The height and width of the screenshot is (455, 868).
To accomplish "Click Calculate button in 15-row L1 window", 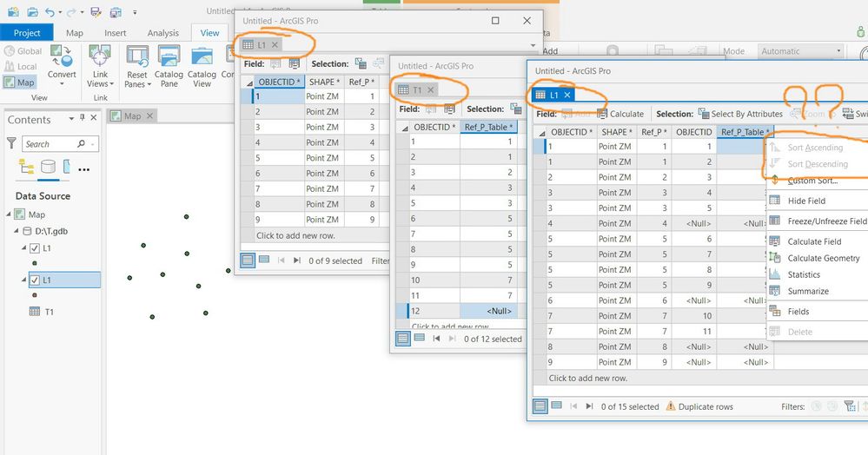I will tap(620, 114).
